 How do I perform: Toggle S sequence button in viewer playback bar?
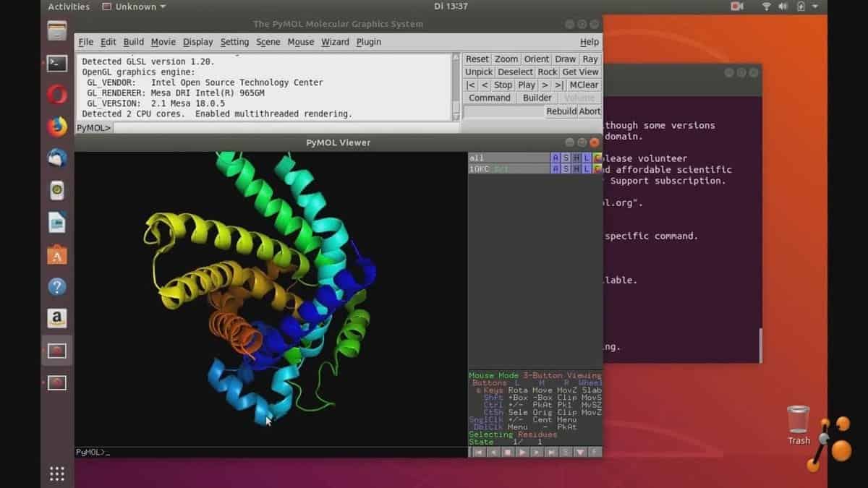coord(566,452)
